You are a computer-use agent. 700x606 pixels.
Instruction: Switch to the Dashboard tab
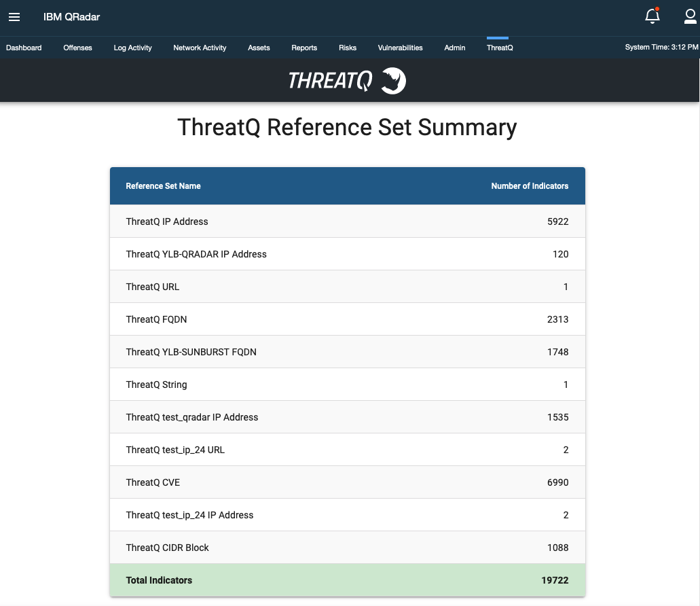pos(24,48)
